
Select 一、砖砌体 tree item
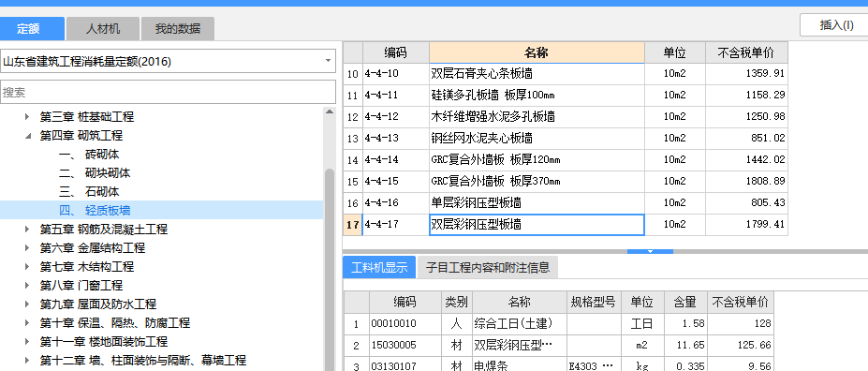89,155
